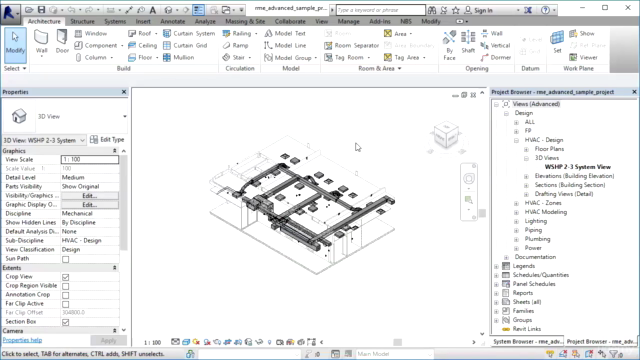Open the 3D View: WSHP 2-3 System dropdown
The height and width of the screenshot is (360, 640).
click(44, 140)
